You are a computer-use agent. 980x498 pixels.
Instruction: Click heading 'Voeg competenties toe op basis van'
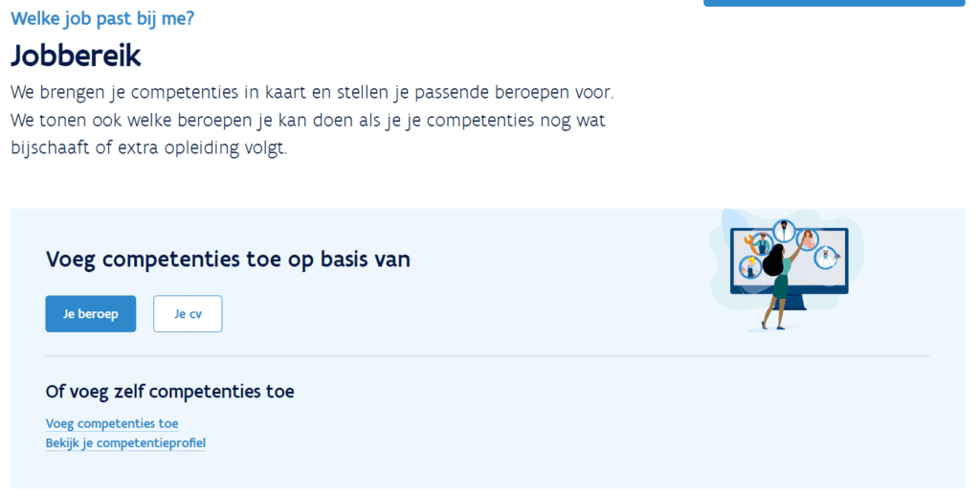228,259
